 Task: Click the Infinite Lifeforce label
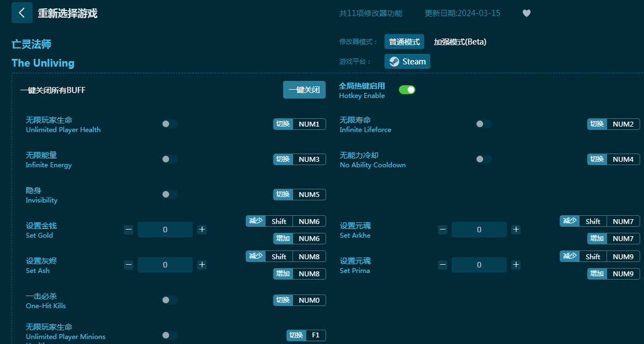(366, 130)
